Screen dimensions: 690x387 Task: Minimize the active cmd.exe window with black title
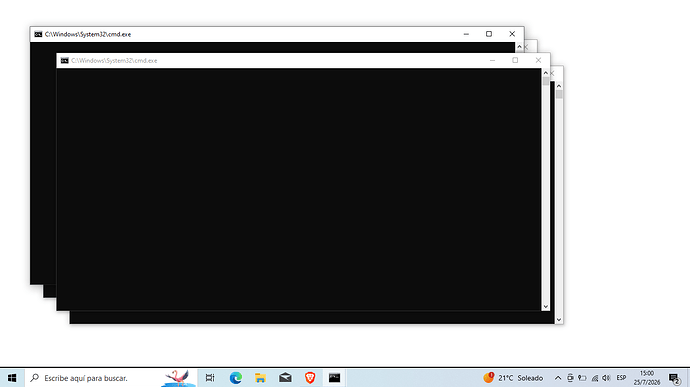[x=466, y=34]
